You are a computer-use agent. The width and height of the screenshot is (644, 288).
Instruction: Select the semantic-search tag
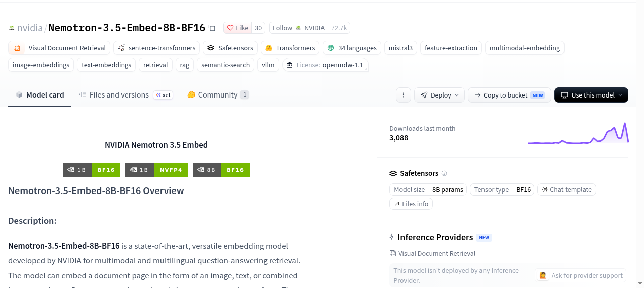coord(225,65)
